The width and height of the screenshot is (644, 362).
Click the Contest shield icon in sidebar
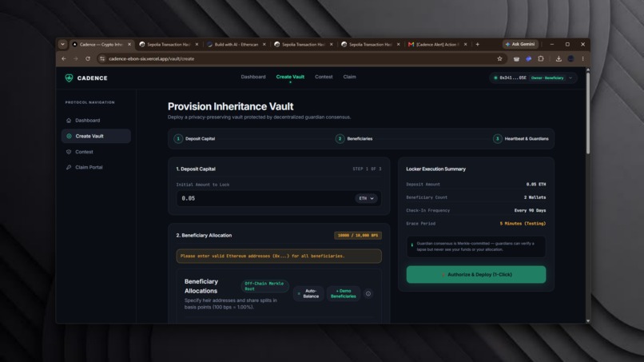coord(69,152)
